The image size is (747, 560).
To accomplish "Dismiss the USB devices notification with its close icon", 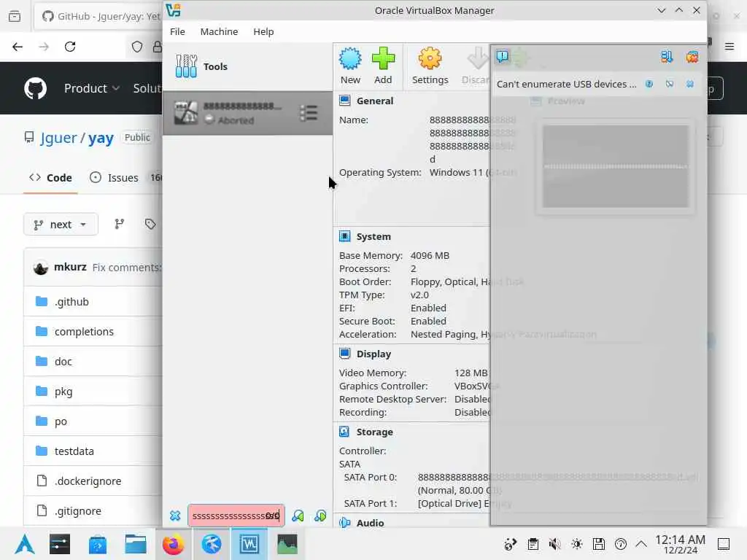I will click(690, 85).
